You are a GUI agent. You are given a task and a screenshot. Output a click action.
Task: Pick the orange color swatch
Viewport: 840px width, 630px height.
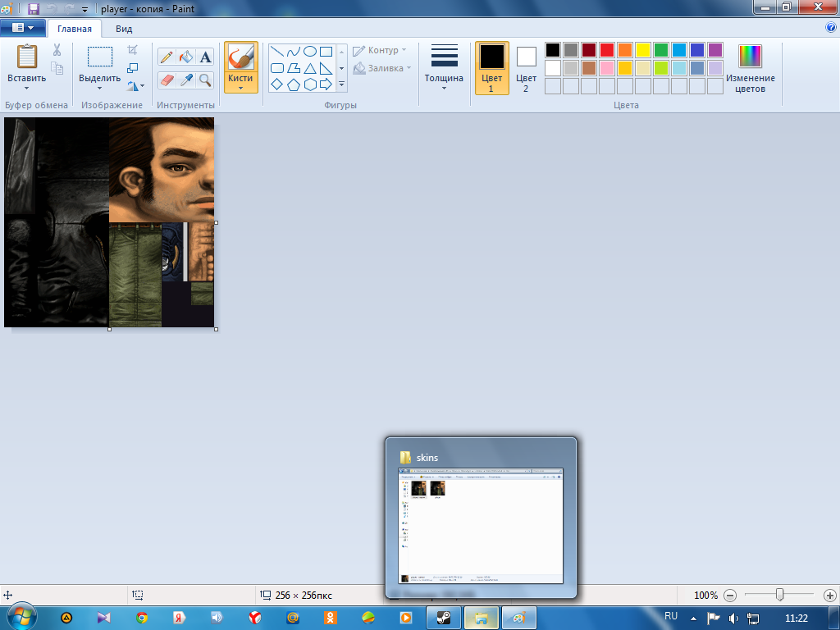tap(624, 50)
